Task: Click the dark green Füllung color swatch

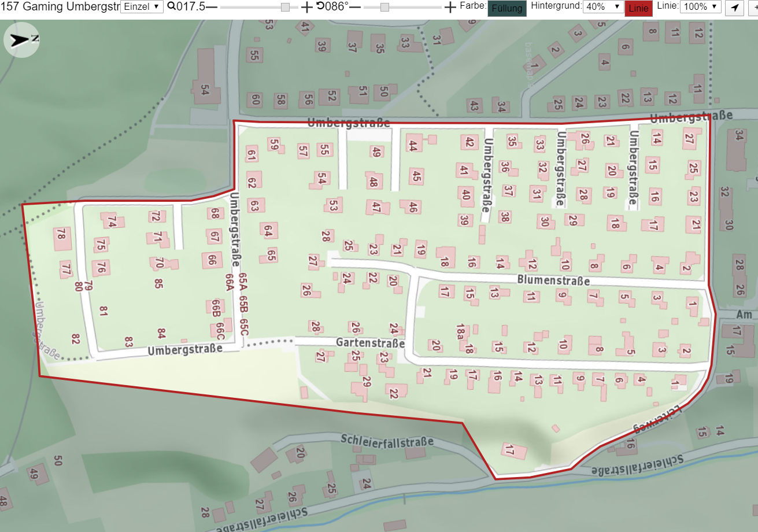Action: click(507, 8)
